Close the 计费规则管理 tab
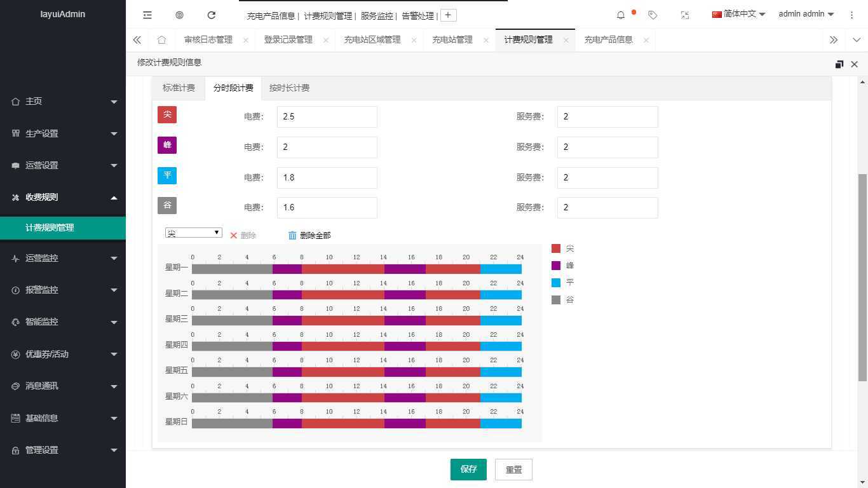Viewport: 868px width, 488px height. (x=566, y=40)
